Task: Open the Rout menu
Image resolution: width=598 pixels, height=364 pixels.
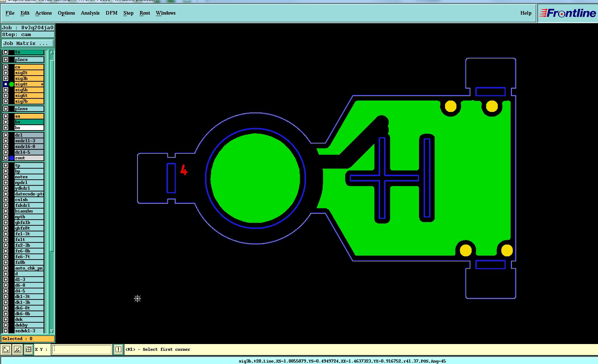Action: [x=145, y=13]
